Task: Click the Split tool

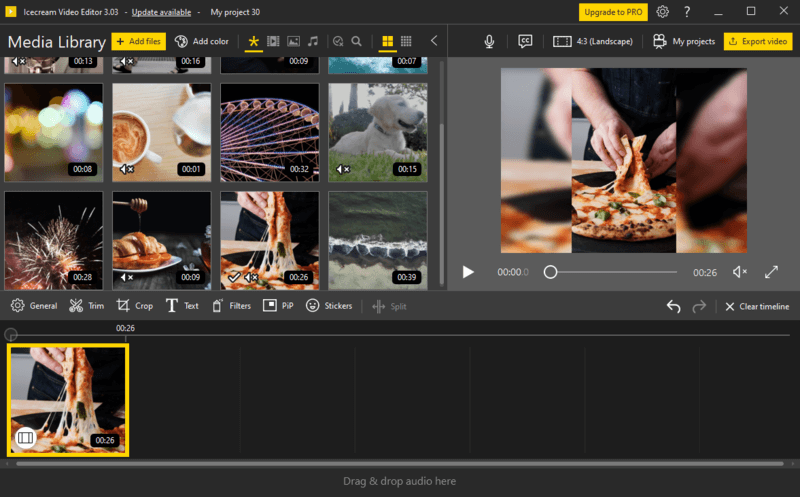Action: 389,306
